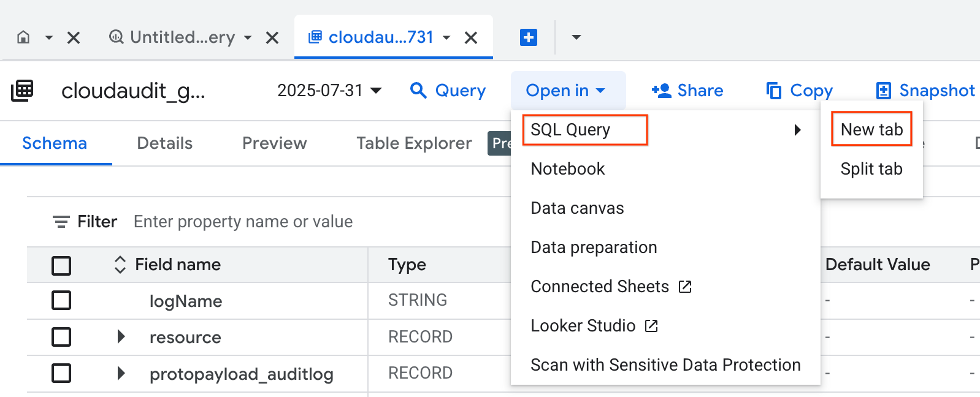Image resolution: width=980 pixels, height=397 pixels.
Task: Expand the resource record field
Action: (x=121, y=337)
